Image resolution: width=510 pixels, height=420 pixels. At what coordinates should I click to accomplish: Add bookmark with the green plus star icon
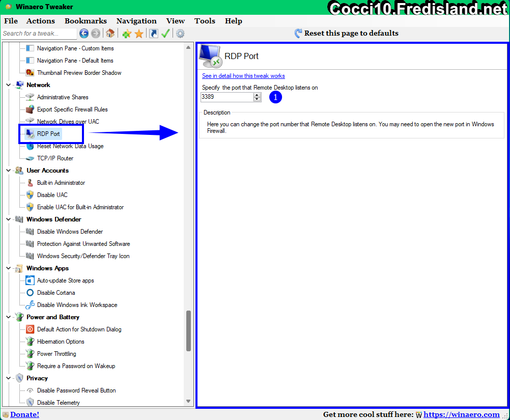[x=127, y=34]
